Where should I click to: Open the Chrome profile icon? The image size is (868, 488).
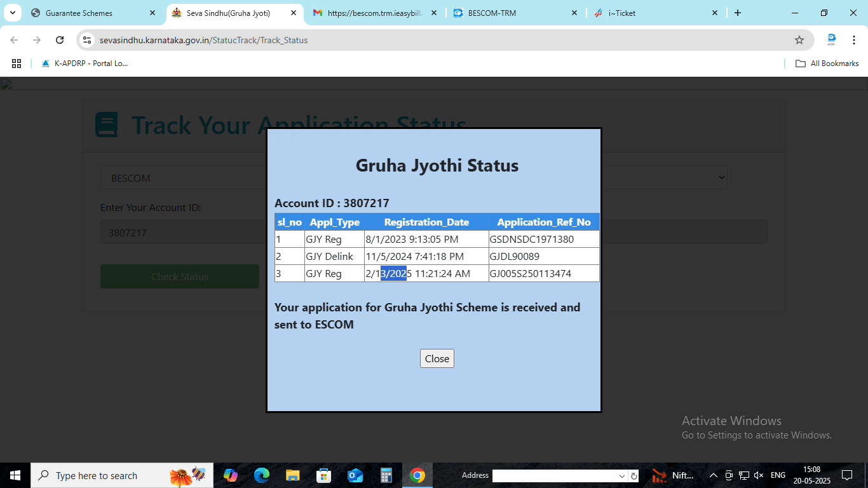pyautogui.click(x=831, y=40)
